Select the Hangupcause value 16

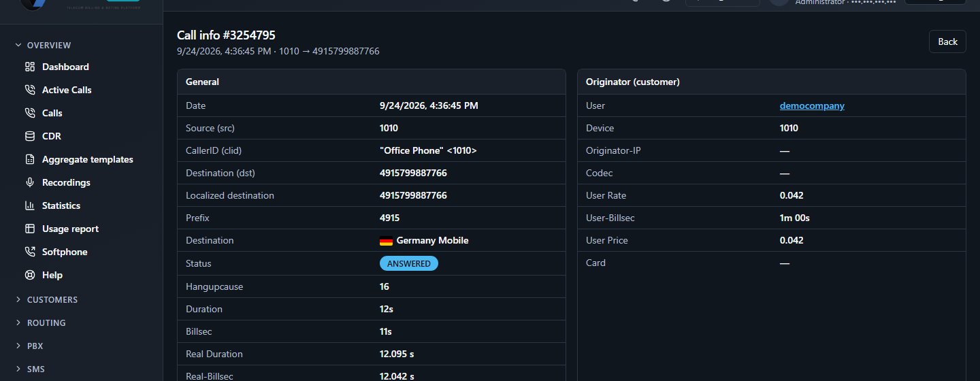385,286
